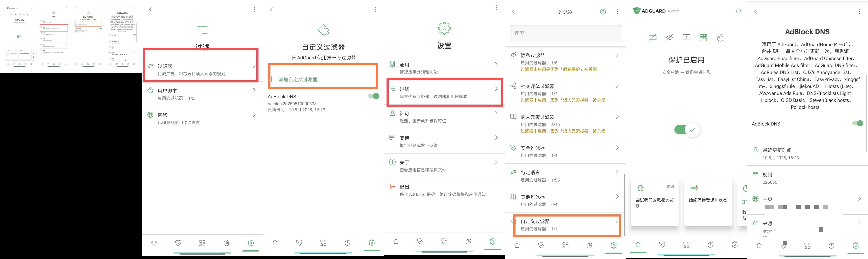Open 许可 settings chevron
This screenshot has width=868, height=259.
[496, 113]
